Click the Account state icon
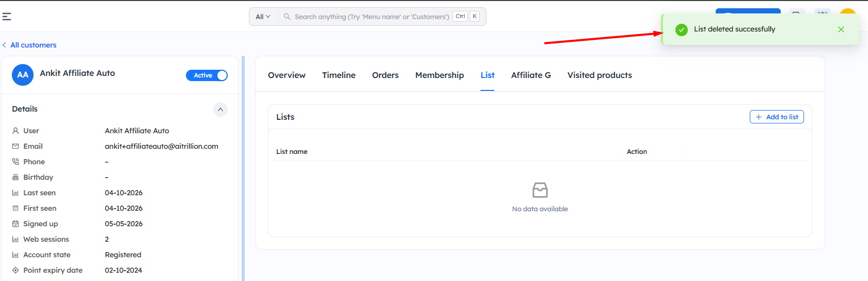Viewport: 868px width, 281px height. pyautogui.click(x=15, y=255)
